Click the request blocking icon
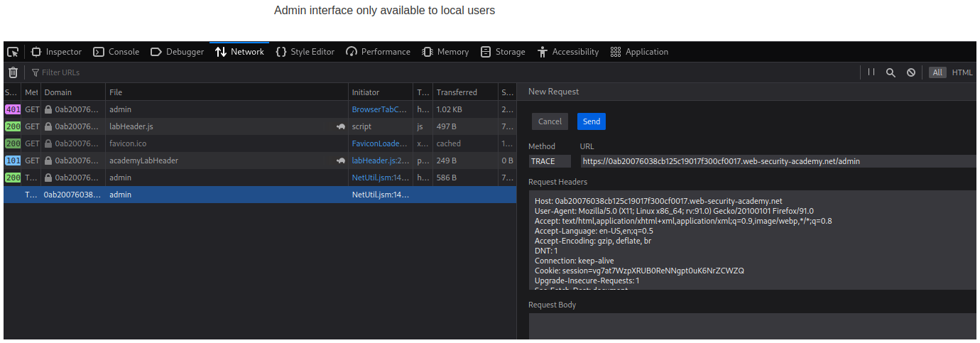Viewport: 980px width, 343px height. point(910,72)
